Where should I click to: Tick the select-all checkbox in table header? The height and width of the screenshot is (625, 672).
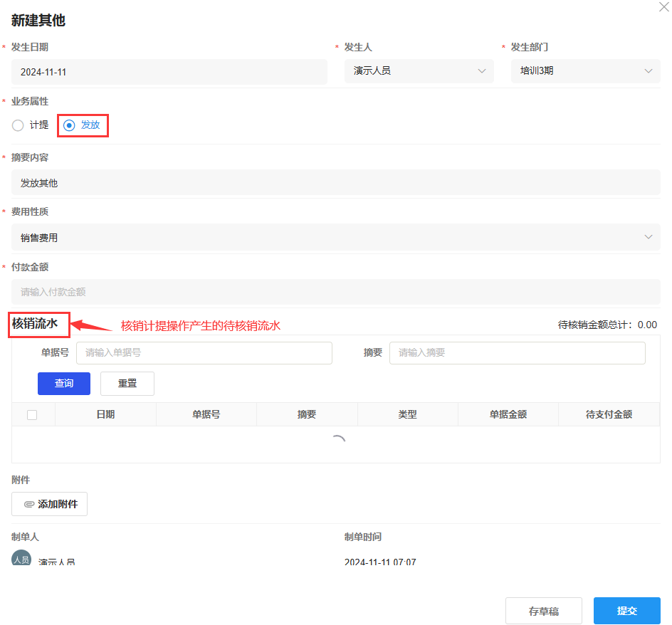pyautogui.click(x=32, y=415)
